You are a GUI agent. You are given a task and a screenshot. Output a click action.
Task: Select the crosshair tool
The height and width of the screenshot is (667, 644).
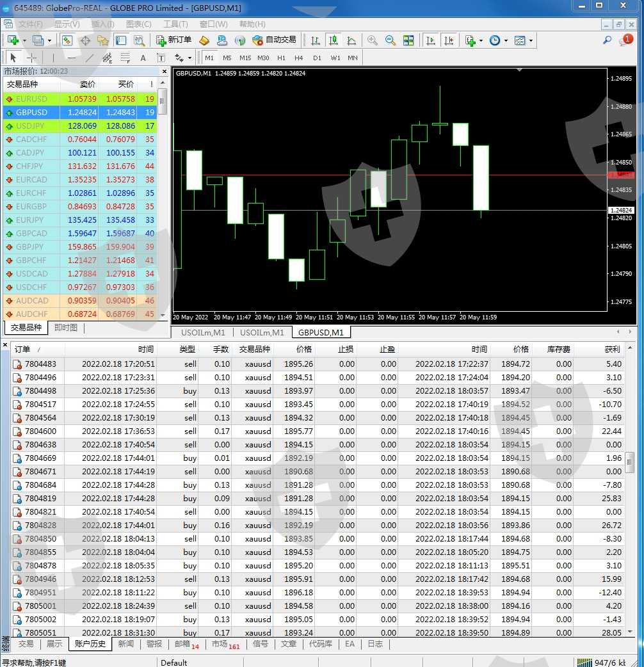[x=31, y=58]
